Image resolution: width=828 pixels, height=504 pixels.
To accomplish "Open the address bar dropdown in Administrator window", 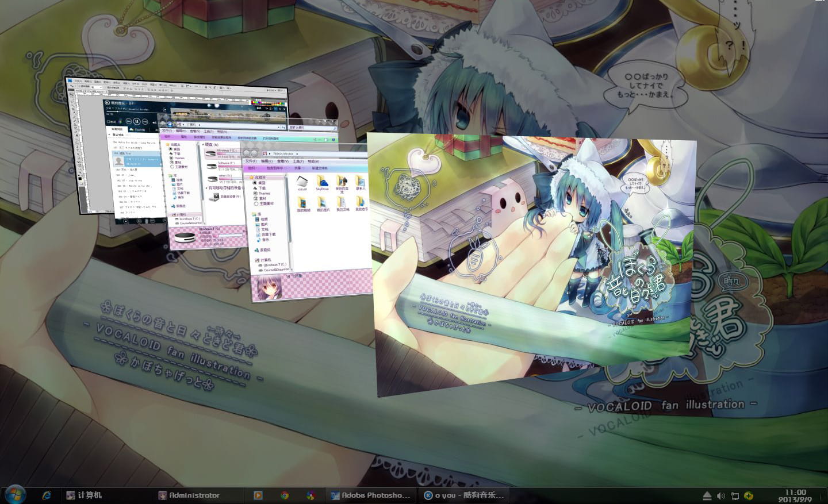I will tap(297, 153).
